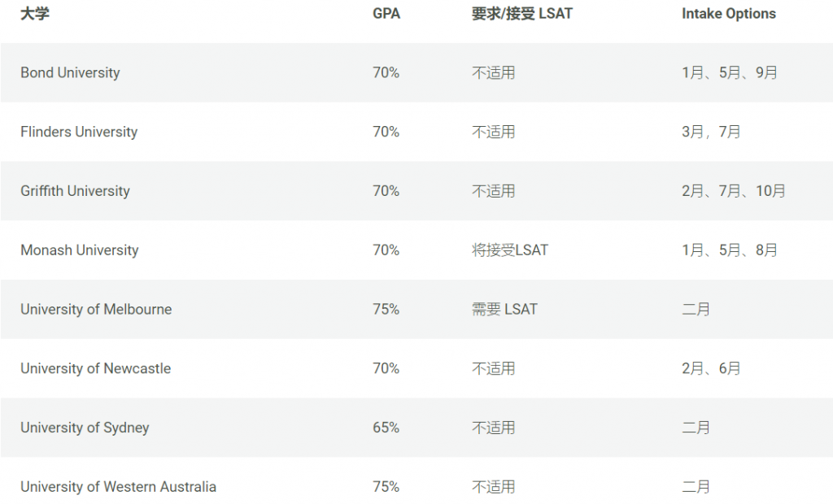The height and width of the screenshot is (504, 833).
Task: Click the Intake Options column header
Action: coord(728,14)
